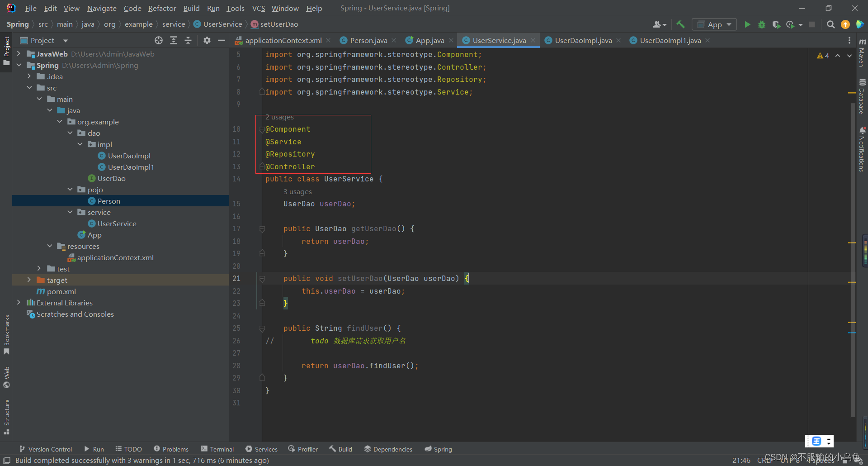Open the code-with-me user icon

coord(659,24)
